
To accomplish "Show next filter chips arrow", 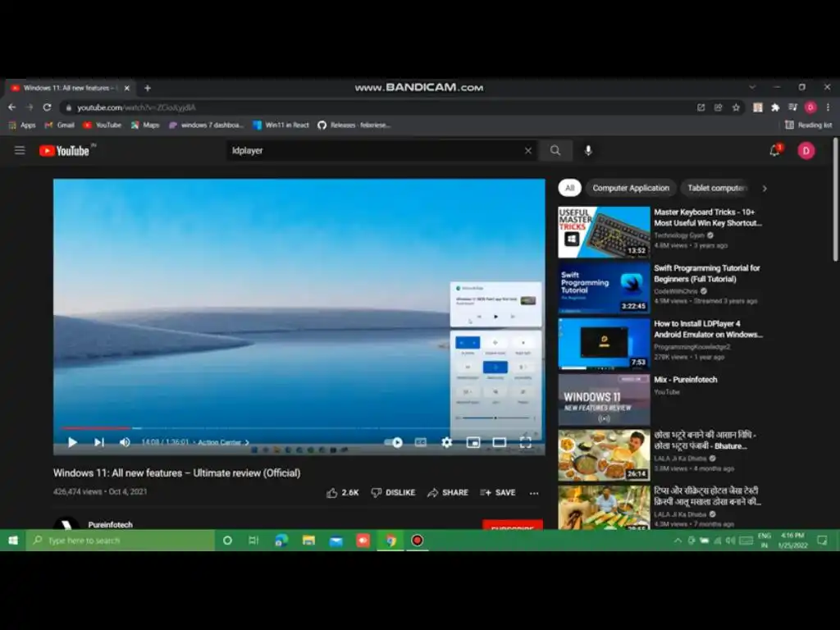I will pyautogui.click(x=765, y=189).
